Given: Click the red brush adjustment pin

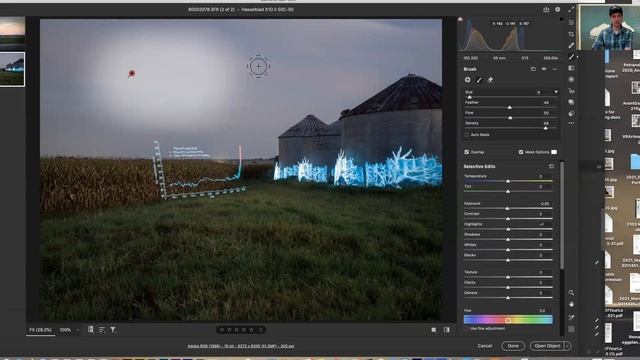Looking at the screenshot, I should (x=131, y=73).
